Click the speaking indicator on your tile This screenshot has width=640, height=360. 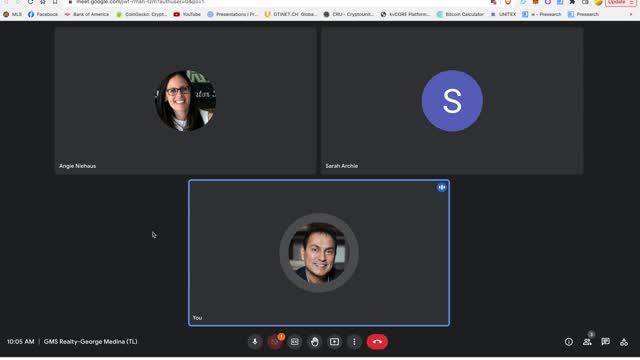click(442, 187)
